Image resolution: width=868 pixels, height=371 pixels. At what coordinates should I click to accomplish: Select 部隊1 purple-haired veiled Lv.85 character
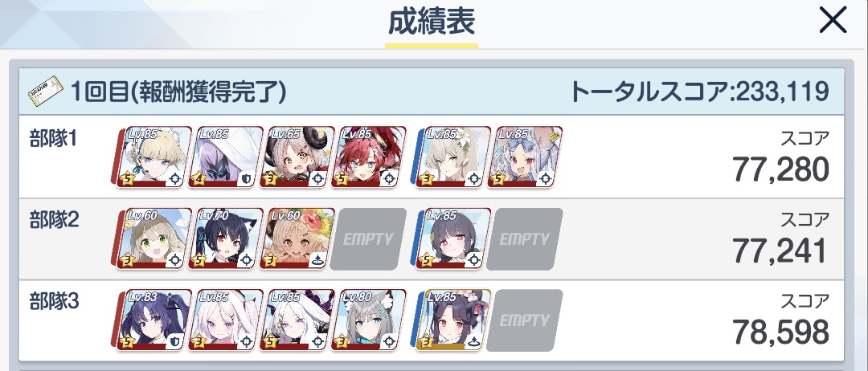[x=225, y=157]
